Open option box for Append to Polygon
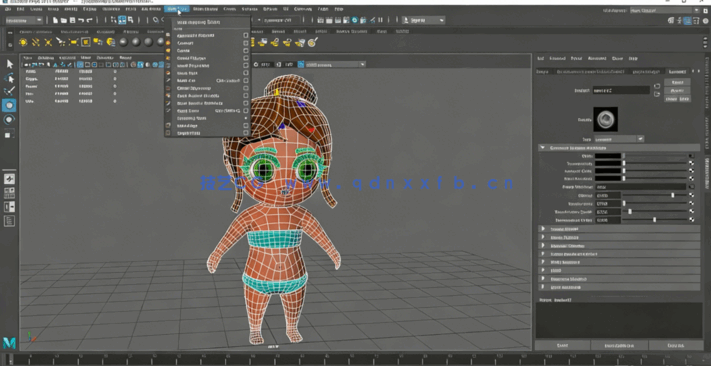 (x=246, y=35)
